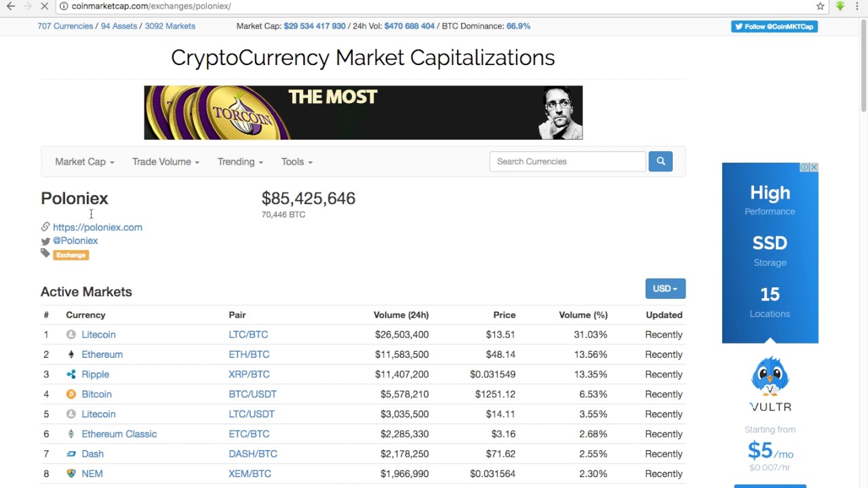Image resolution: width=868 pixels, height=488 pixels.
Task: Open the ETC/BTC pair link
Action: coord(249,434)
